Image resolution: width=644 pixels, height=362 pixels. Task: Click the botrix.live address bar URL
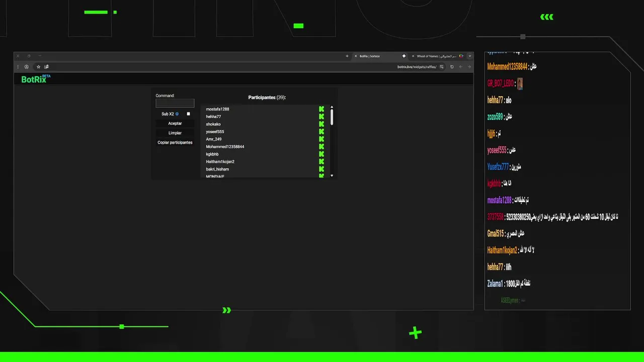417,66
